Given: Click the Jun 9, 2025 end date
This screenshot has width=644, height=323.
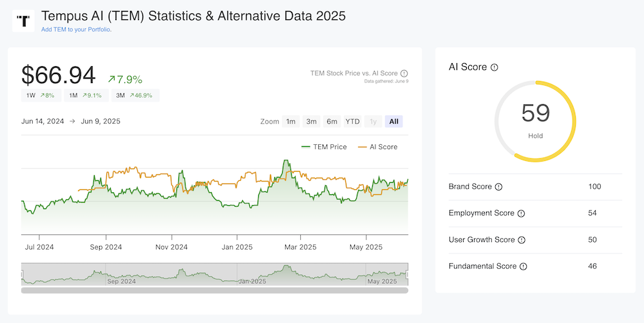Looking at the screenshot, I should [x=100, y=122].
